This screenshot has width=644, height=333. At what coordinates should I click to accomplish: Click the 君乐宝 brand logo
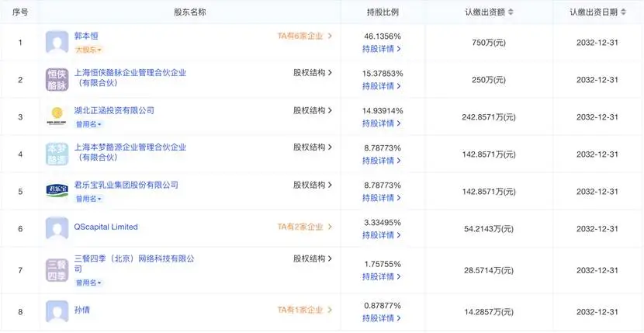58,190
